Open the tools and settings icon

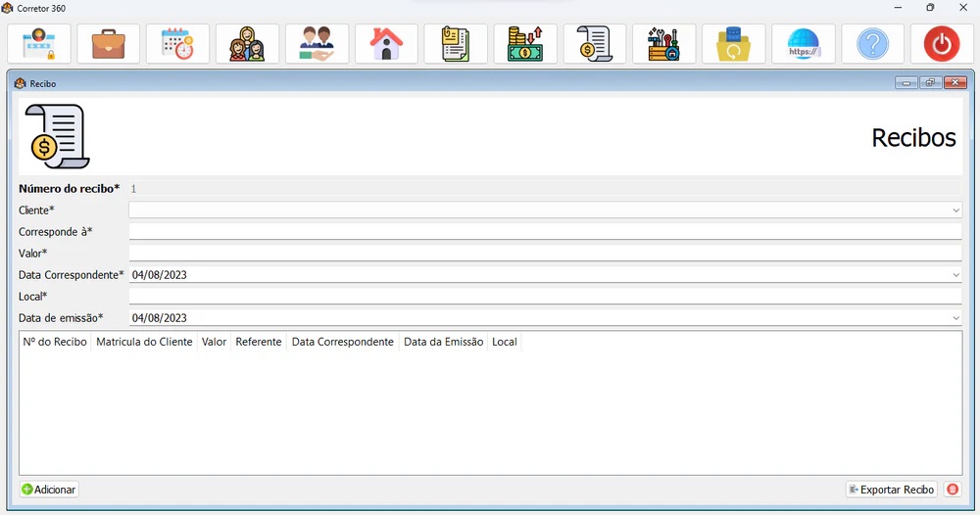[663, 44]
